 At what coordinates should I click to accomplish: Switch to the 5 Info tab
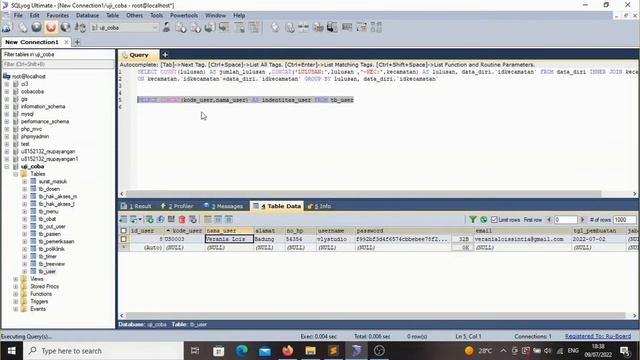point(320,206)
